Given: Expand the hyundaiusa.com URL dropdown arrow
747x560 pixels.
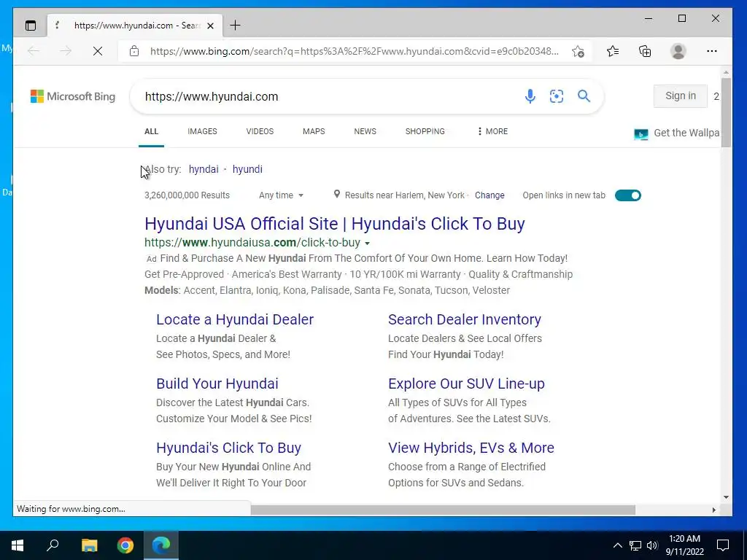Looking at the screenshot, I should coord(368,244).
